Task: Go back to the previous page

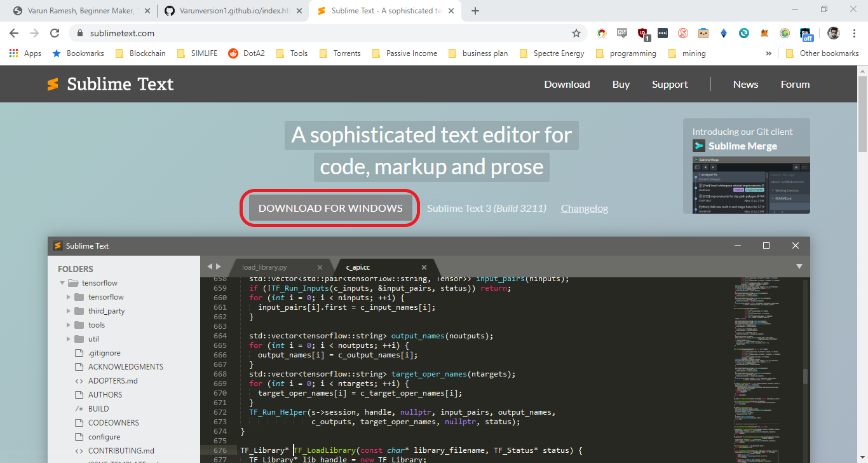Action: coord(15,33)
